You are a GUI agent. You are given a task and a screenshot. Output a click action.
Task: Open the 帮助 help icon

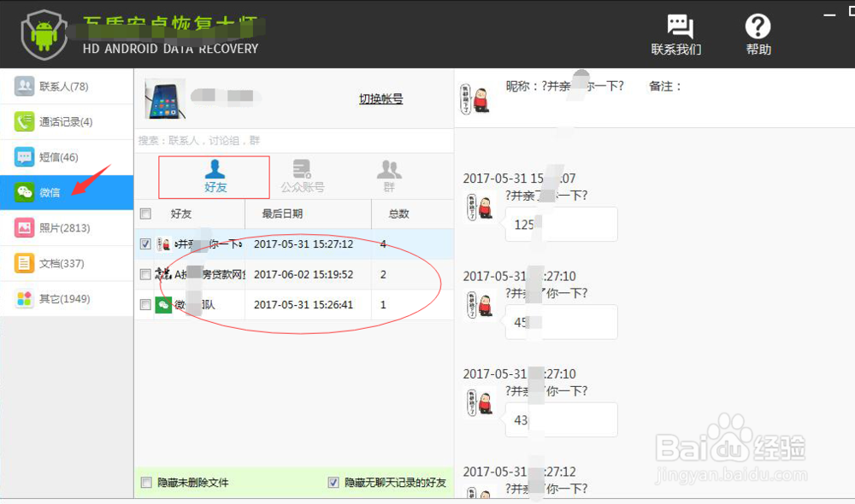(758, 26)
